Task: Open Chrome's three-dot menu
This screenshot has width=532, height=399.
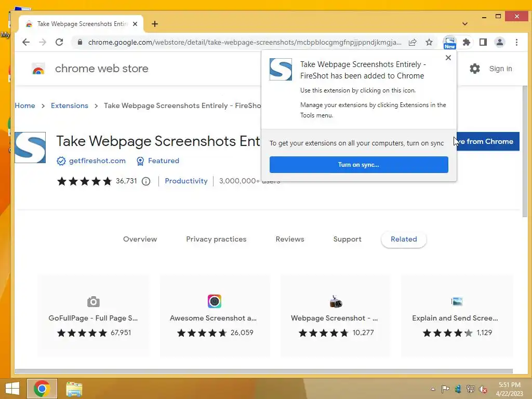Action: point(516,42)
